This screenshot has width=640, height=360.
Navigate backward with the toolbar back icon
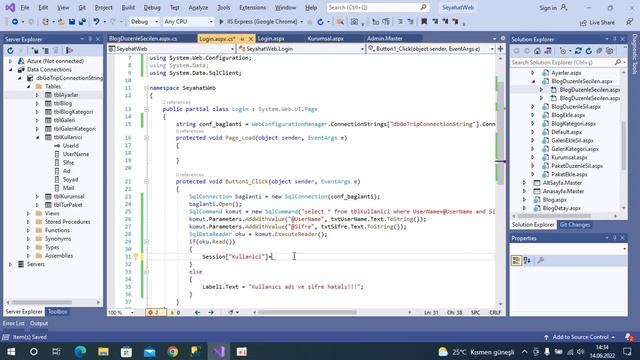click(x=15, y=22)
